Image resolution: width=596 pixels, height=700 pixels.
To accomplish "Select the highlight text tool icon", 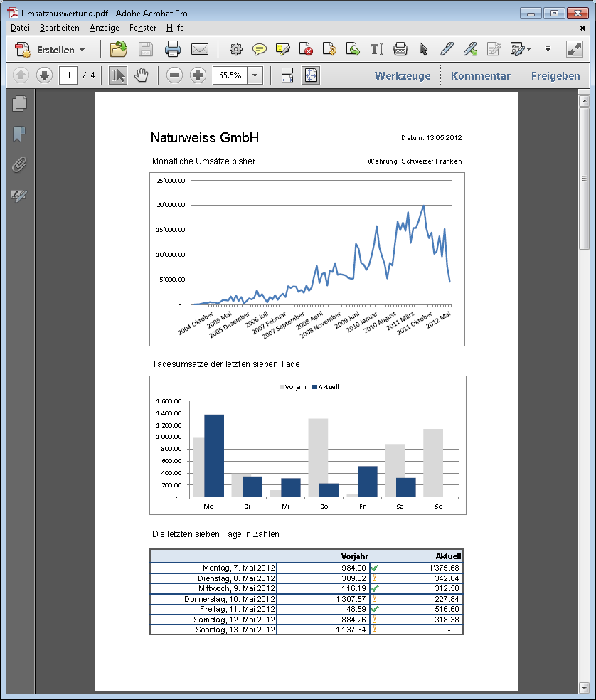I will (x=282, y=49).
